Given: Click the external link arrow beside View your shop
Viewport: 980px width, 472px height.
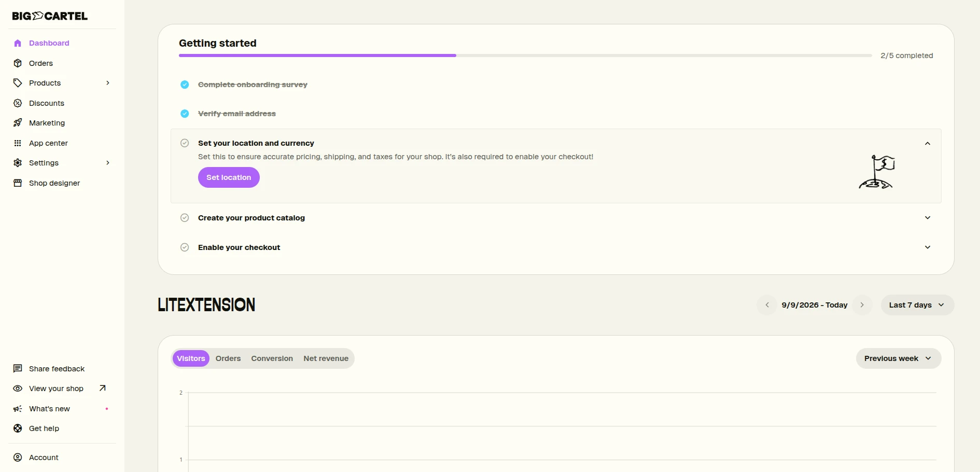Looking at the screenshot, I should click(103, 388).
